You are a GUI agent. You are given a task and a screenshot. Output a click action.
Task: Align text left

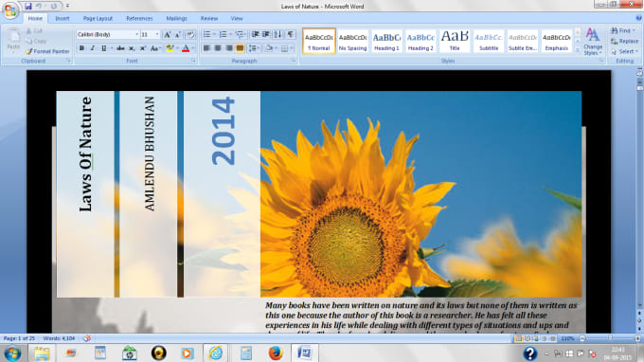pyautogui.click(x=206, y=48)
